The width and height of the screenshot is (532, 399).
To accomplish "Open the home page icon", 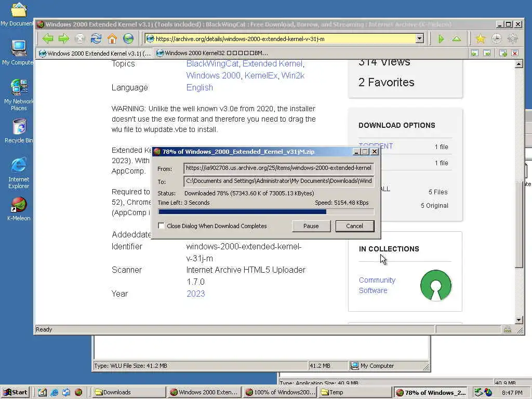I will point(112,38).
